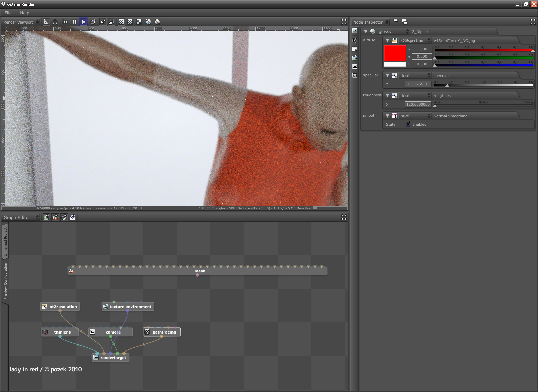The height and width of the screenshot is (392, 538).
Task: Toggle the large checkerboard display icon
Action: [139, 22]
